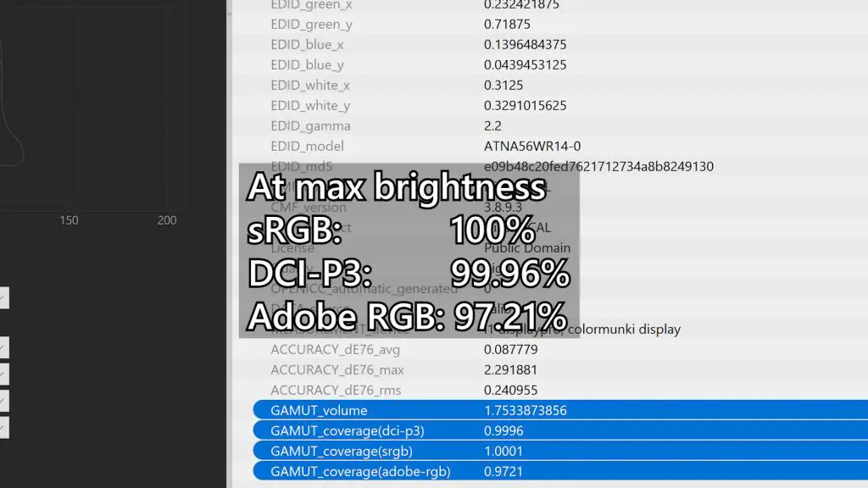Screen dimensions: 868x488
Task: Click the value 0.087779
Action: tap(510, 350)
